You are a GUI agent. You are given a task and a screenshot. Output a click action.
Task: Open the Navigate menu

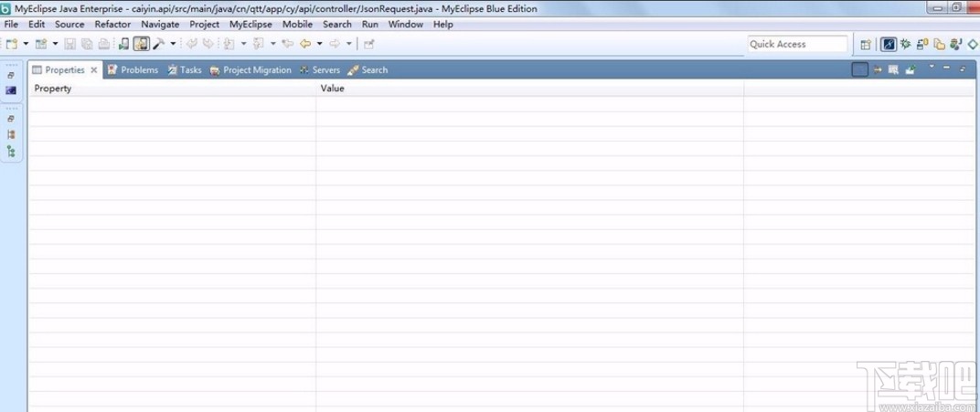point(160,25)
